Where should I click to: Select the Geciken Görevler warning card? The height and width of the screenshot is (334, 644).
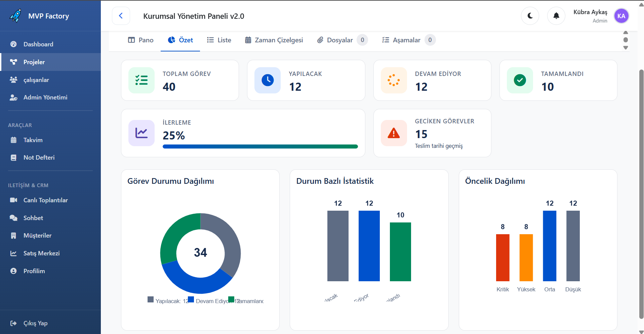[x=432, y=133]
